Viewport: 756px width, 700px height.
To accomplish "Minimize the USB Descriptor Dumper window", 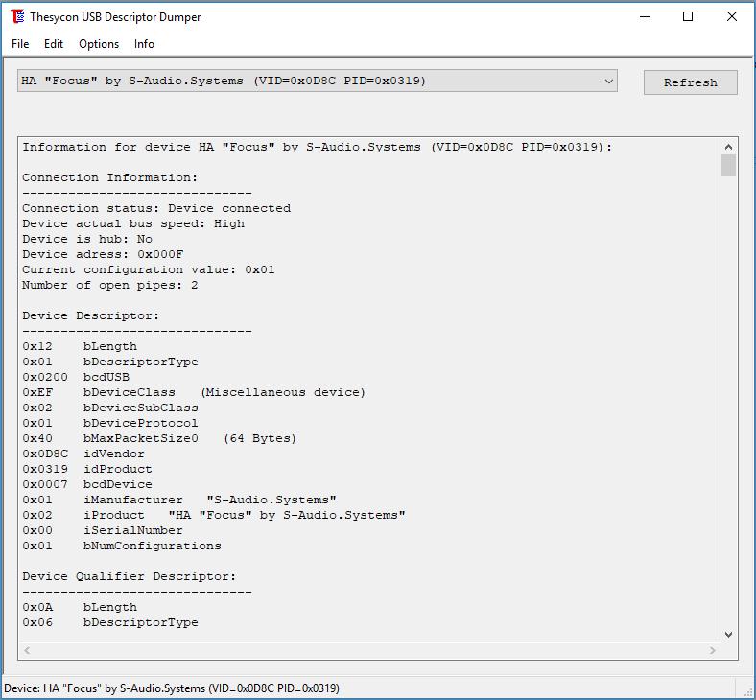I will pyautogui.click(x=645, y=16).
